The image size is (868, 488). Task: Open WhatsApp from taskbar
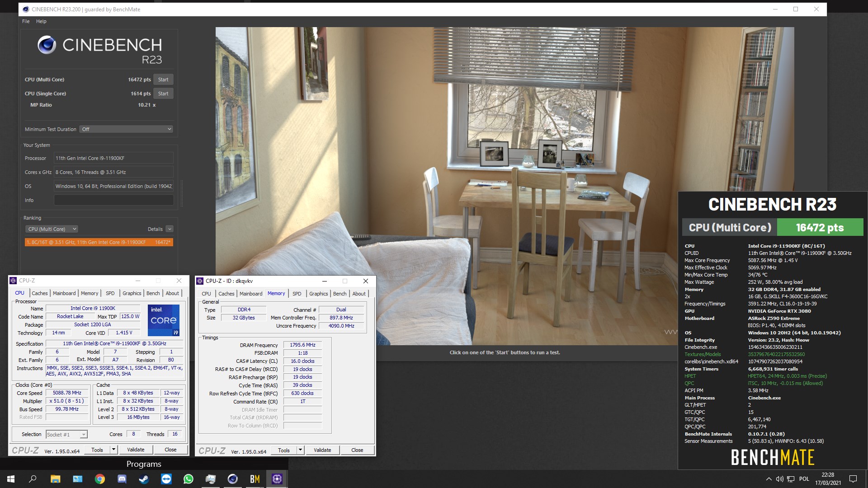188,479
